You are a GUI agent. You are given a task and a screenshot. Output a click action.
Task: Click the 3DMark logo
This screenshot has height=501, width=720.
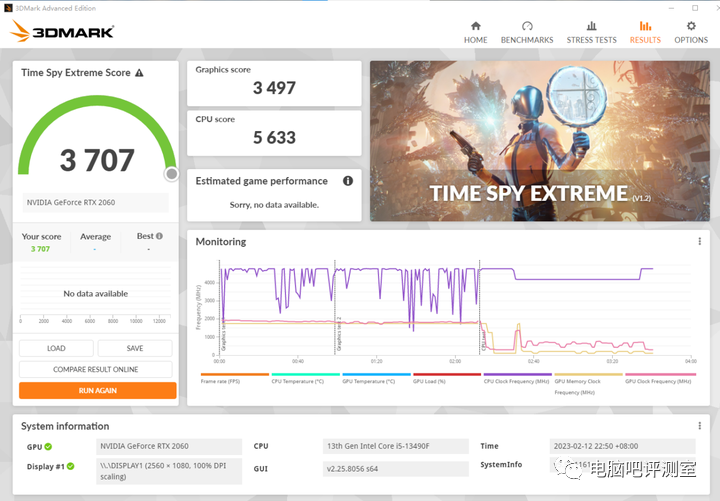pos(62,31)
